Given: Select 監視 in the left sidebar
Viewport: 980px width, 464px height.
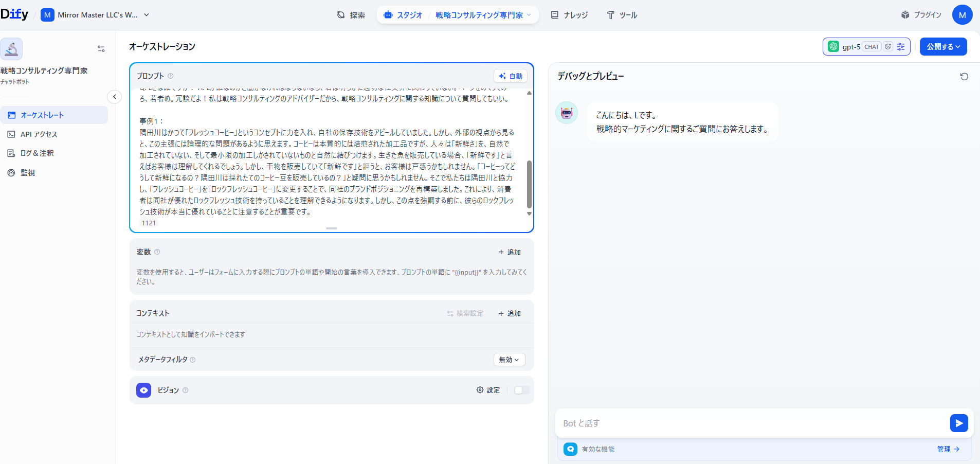Looking at the screenshot, I should coord(28,172).
